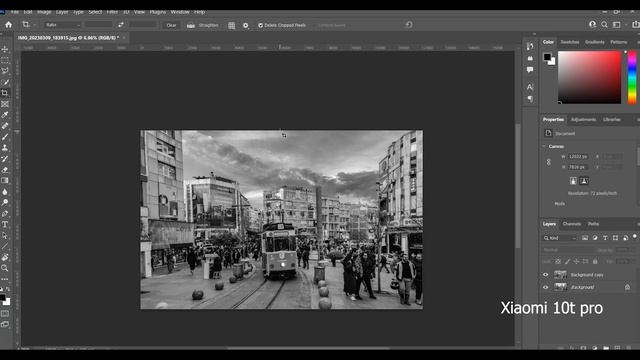Select the Dodge tool
Image resolution: width=640 pixels, height=360 pixels.
point(5,202)
